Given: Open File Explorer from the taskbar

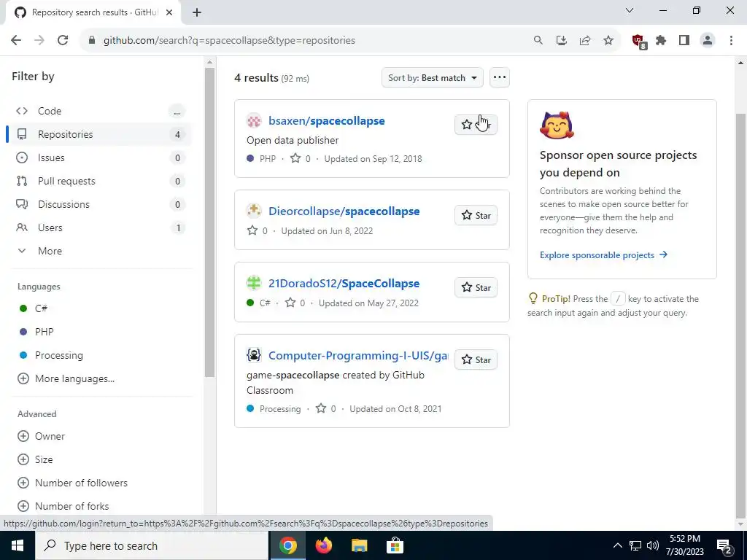Looking at the screenshot, I should (x=359, y=545).
